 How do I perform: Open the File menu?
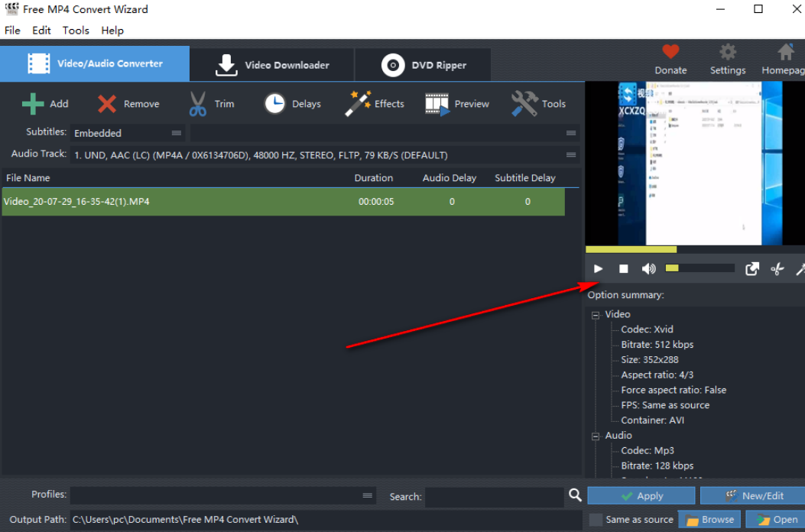pos(12,31)
